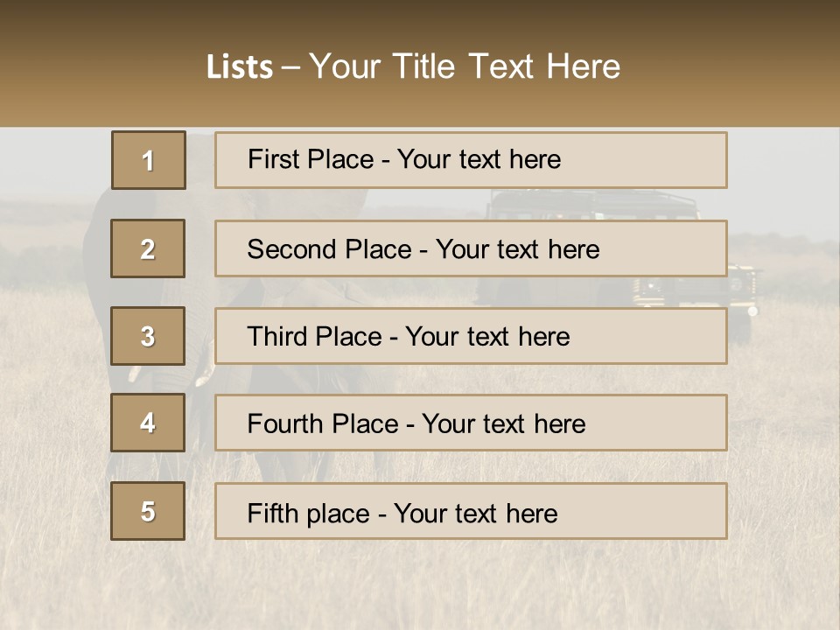Click the number 3 square
The image size is (840, 630).
[x=148, y=336]
